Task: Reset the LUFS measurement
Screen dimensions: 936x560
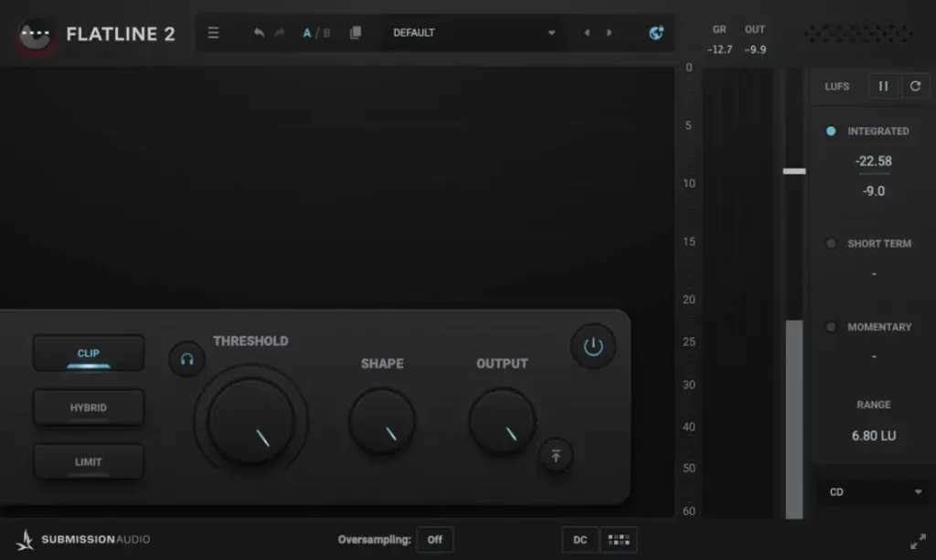Action: click(915, 86)
